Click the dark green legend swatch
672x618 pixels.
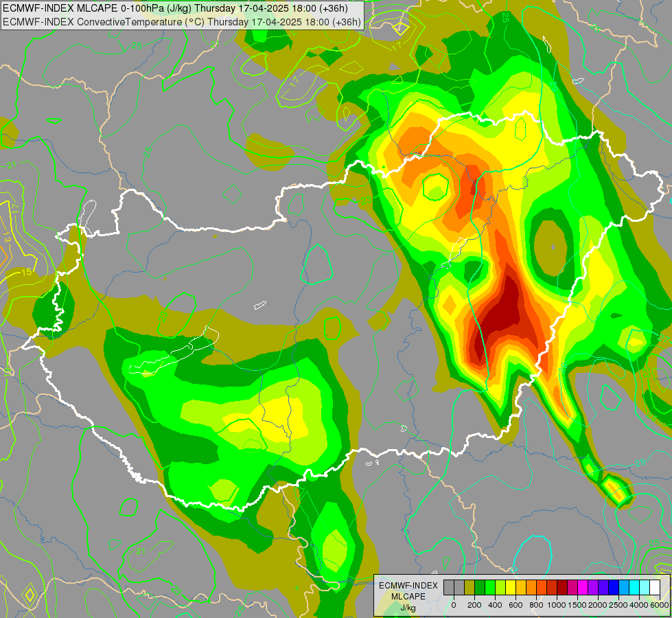[480, 587]
